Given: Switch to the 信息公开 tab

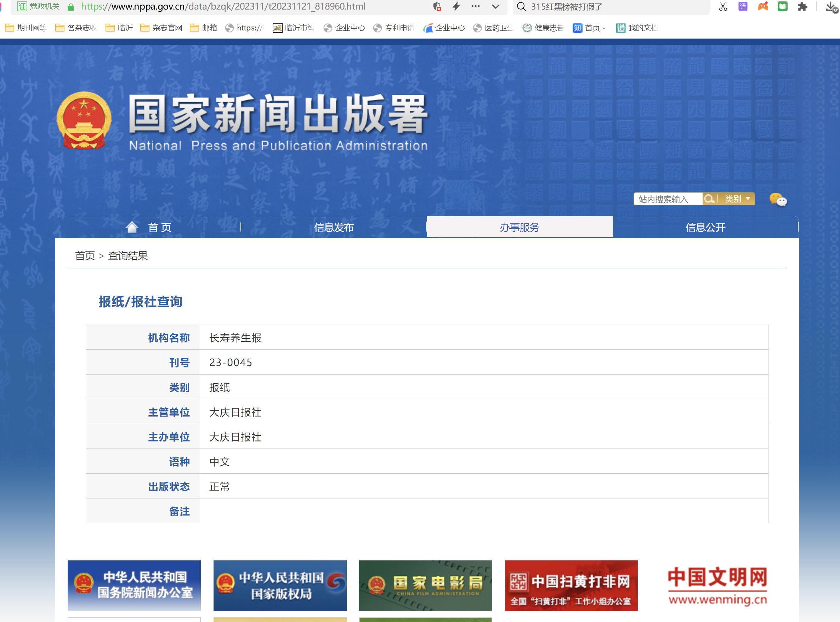Looking at the screenshot, I should click(705, 227).
